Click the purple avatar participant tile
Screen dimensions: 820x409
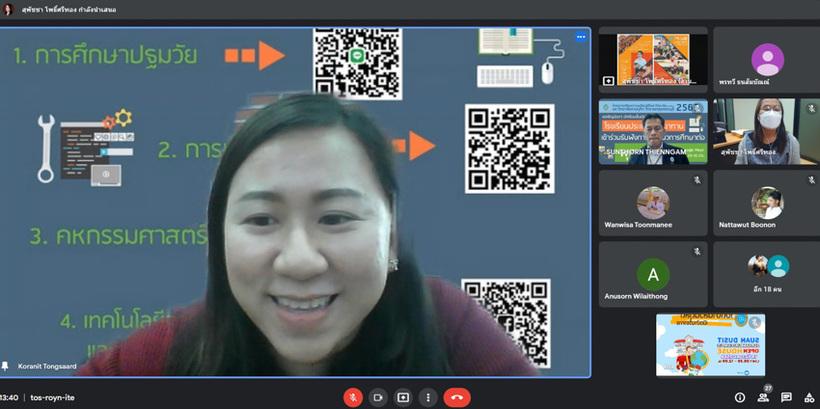pos(766,59)
